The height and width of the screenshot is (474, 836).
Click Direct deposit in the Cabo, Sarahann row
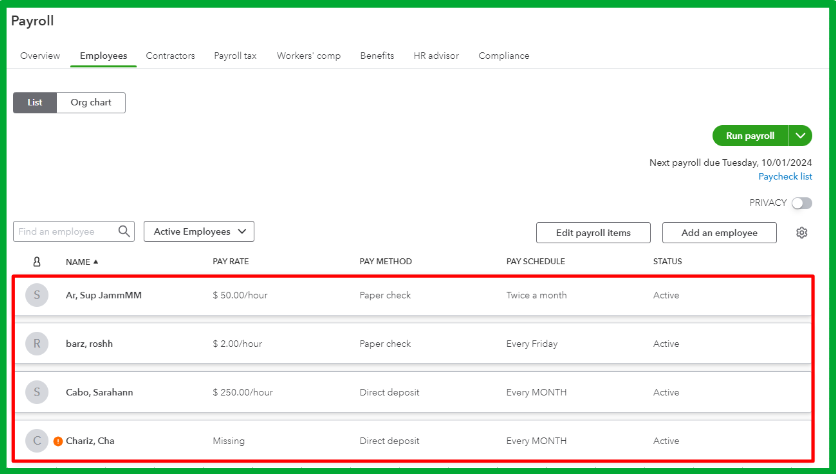(389, 392)
